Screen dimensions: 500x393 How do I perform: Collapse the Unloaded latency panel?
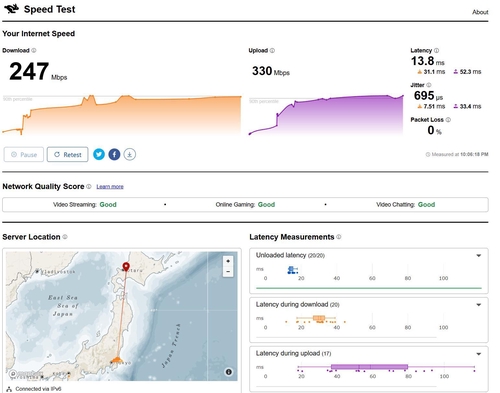click(479, 256)
